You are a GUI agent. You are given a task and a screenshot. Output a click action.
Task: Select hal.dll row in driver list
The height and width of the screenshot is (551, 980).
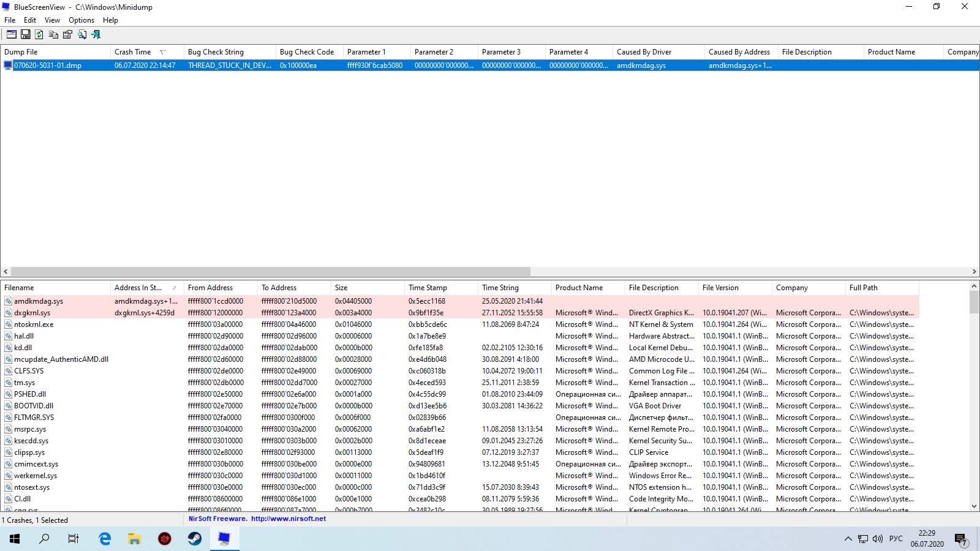click(459, 336)
